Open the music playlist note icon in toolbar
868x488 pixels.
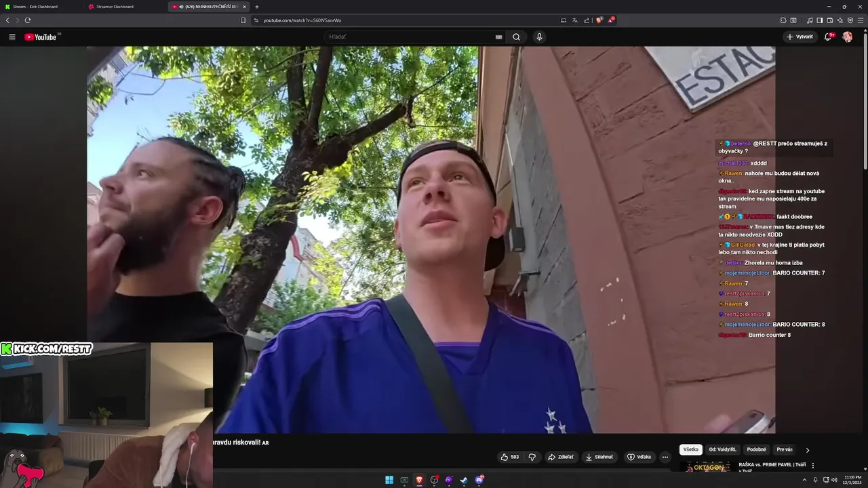click(x=810, y=20)
